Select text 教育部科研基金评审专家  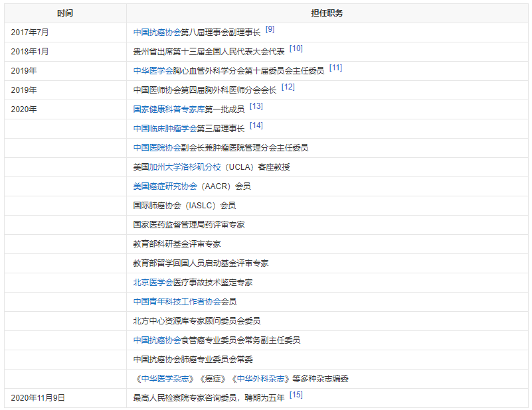click(177, 244)
